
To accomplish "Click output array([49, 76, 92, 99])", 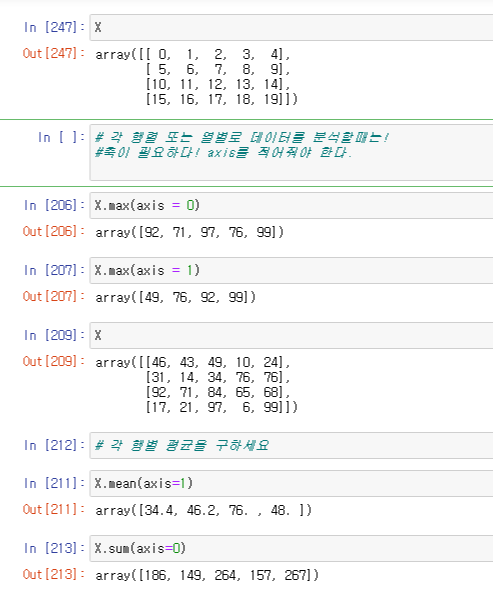I will click(x=176, y=297).
